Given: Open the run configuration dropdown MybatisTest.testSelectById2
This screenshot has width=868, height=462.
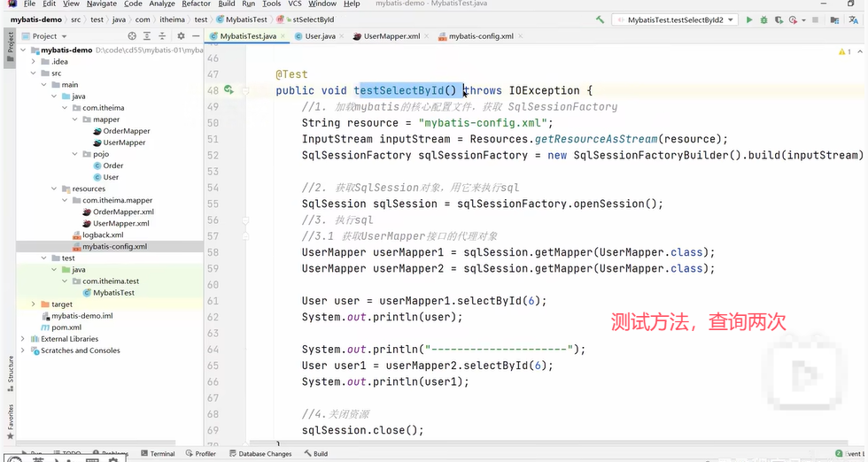Looking at the screenshot, I should [x=674, y=20].
